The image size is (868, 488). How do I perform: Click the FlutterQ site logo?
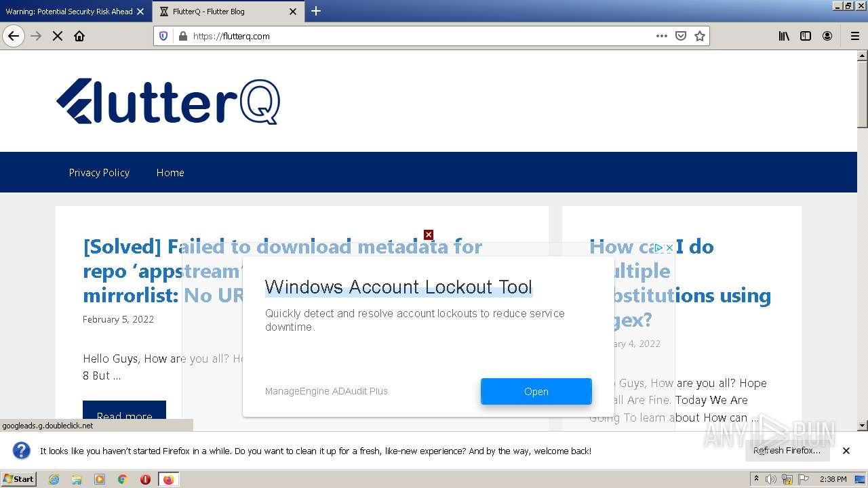coord(168,102)
